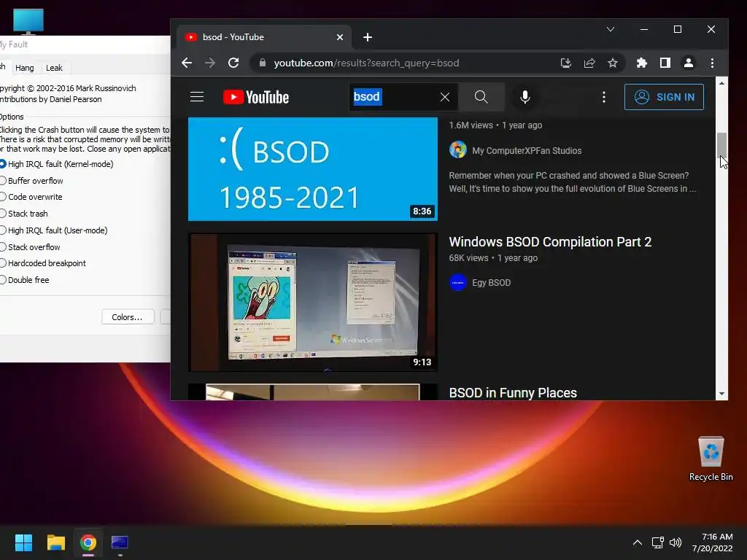
Task: Open BSOD 1985-2021 video thumbnail
Action: tap(313, 169)
